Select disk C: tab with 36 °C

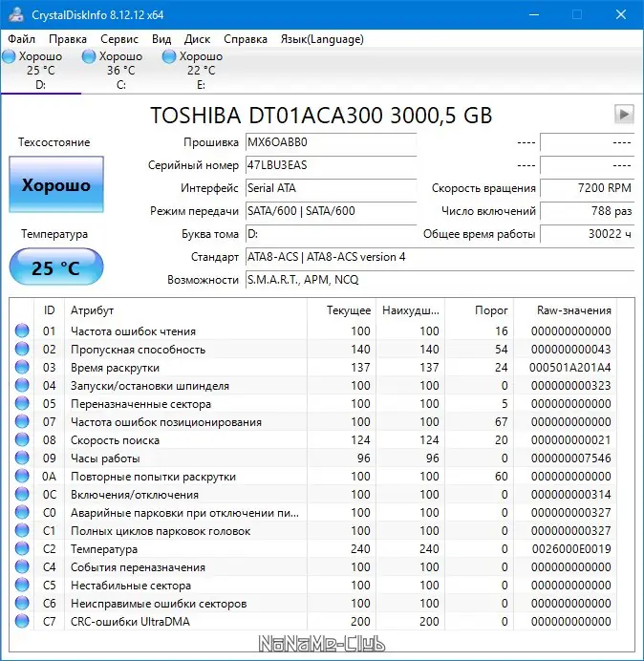[x=120, y=71]
